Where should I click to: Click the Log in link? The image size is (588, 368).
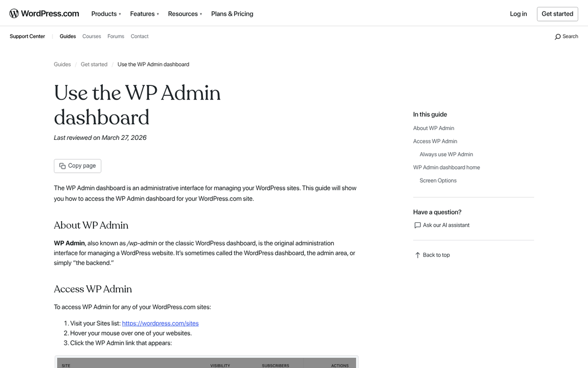coord(518,14)
